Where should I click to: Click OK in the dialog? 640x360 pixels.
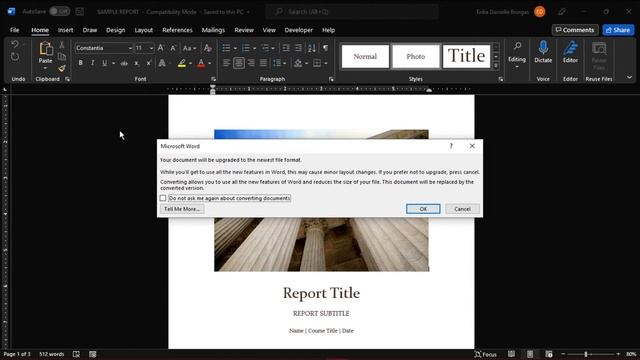click(423, 209)
